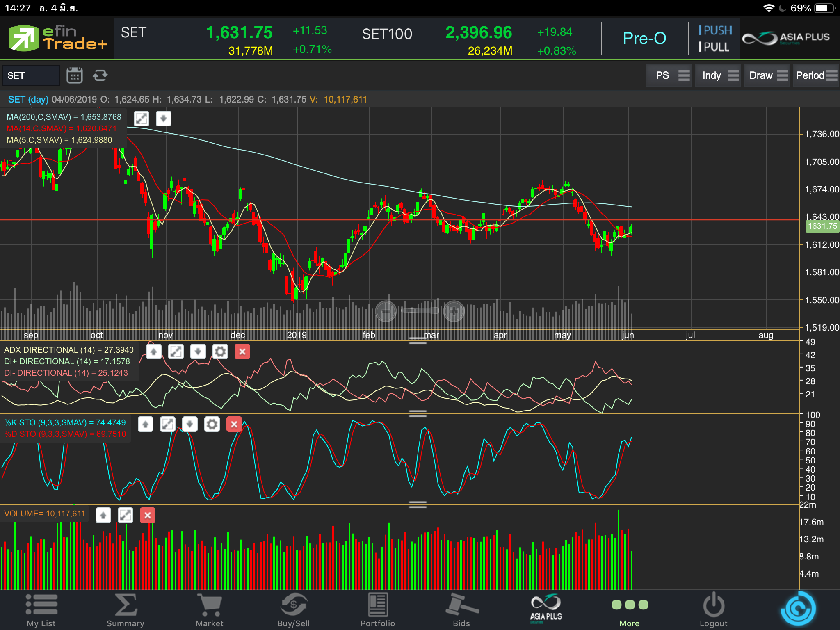This screenshot has width=840, height=630.
Task: Open the Draw tools menu
Action: (767, 75)
